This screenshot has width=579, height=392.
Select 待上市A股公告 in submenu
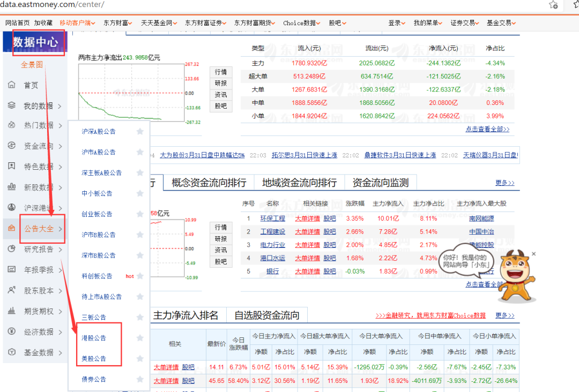[x=101, y=297]
